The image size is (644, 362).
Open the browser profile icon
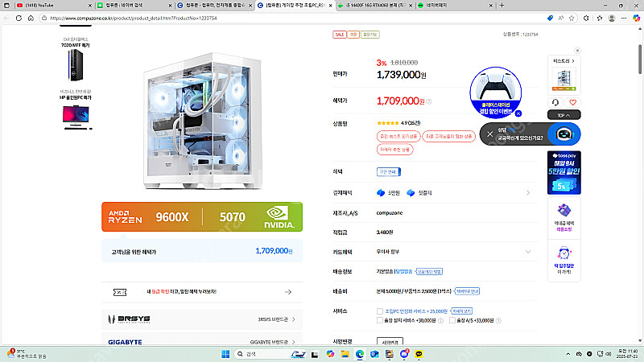pos(612,18)
